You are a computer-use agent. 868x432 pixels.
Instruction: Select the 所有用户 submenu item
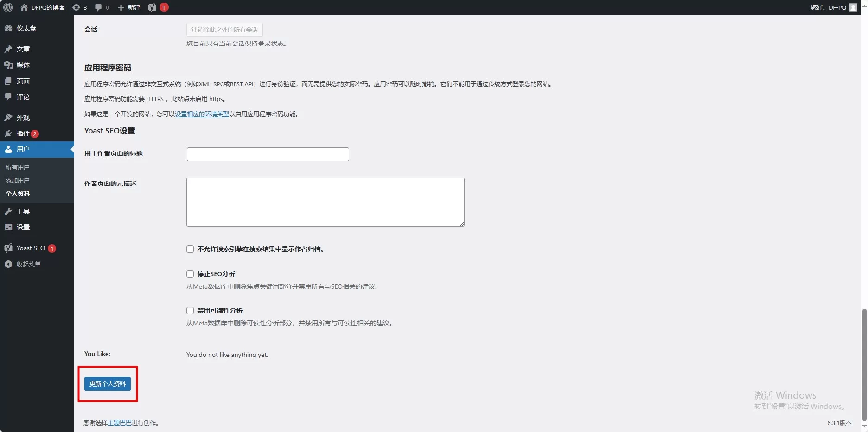pyautogui.click(x=18, y=167)
